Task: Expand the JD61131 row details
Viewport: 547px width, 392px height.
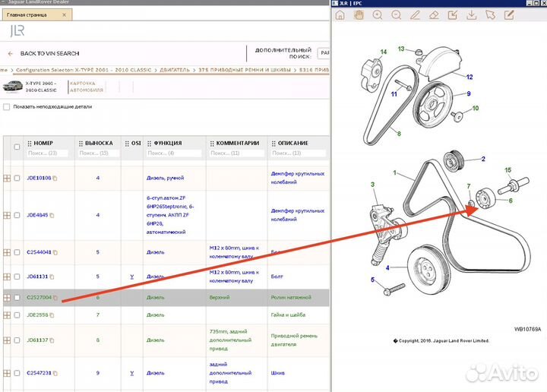Action: (x=7, y=277)
